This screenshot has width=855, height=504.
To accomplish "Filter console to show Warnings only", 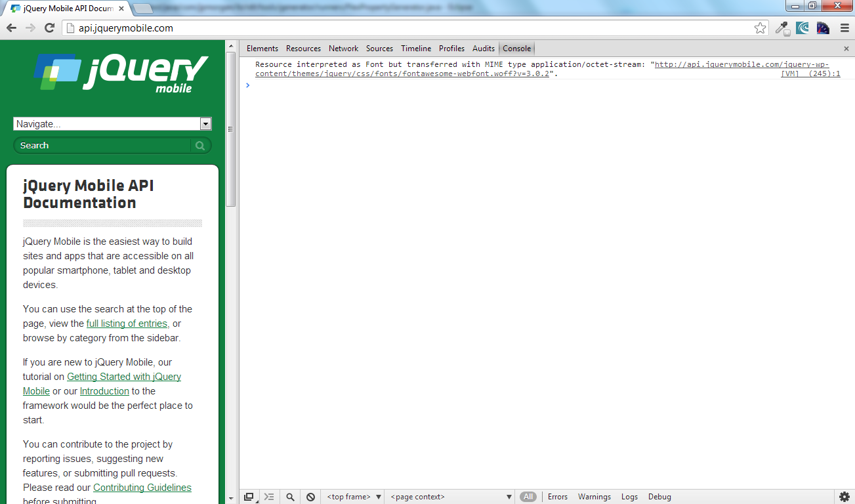I will (x=594, y=497).
